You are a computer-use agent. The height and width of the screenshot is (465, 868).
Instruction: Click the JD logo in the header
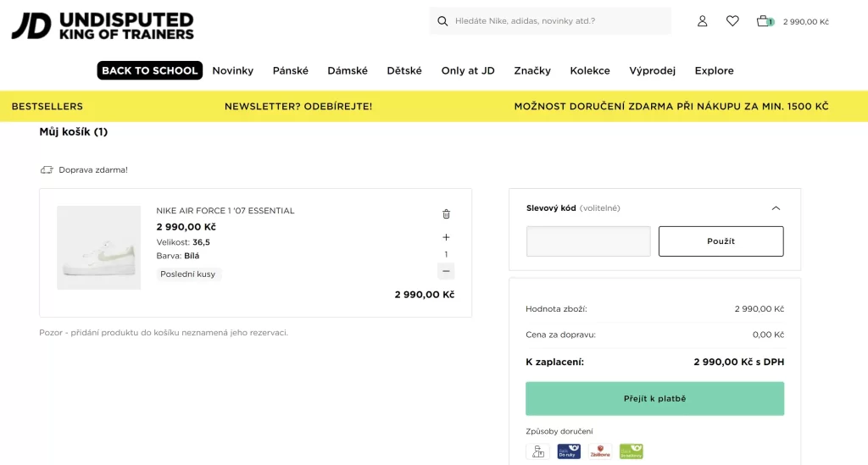click(x=103, y=25)
